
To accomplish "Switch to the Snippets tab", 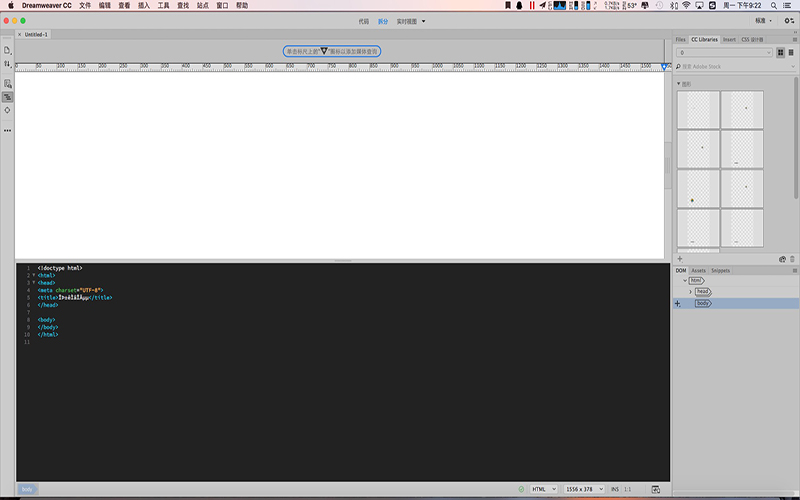I will pos(720,270).
